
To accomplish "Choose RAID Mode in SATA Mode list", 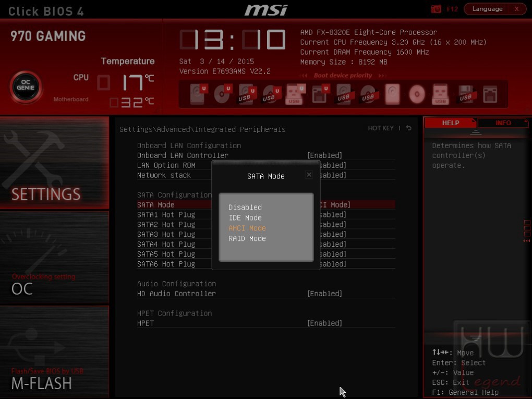I will click(x=247, y=238).
